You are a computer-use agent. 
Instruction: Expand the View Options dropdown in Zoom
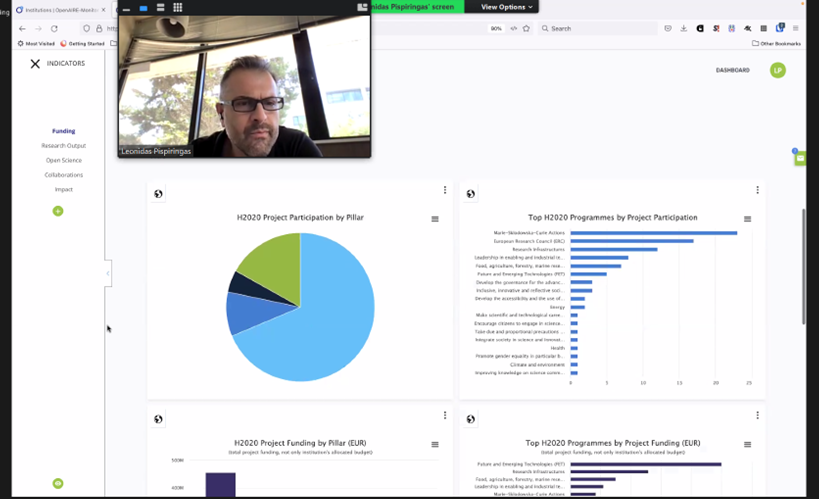tap(507, 7)
